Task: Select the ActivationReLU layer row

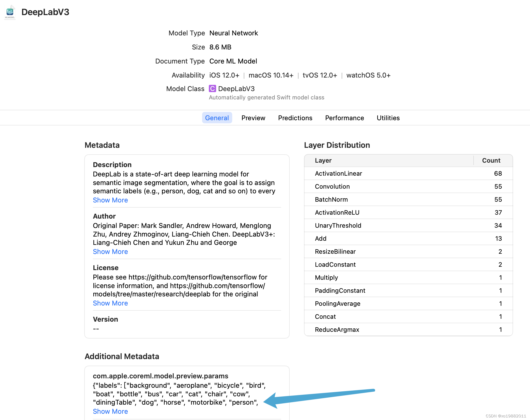Action: (408, 213)
